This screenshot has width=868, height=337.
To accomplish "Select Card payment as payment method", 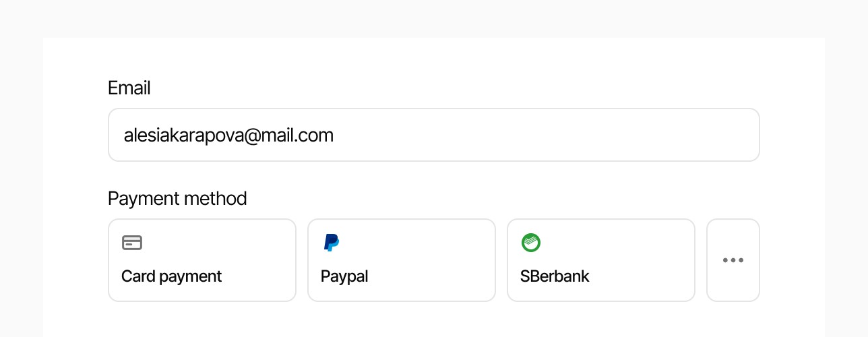I will (201, 260).
